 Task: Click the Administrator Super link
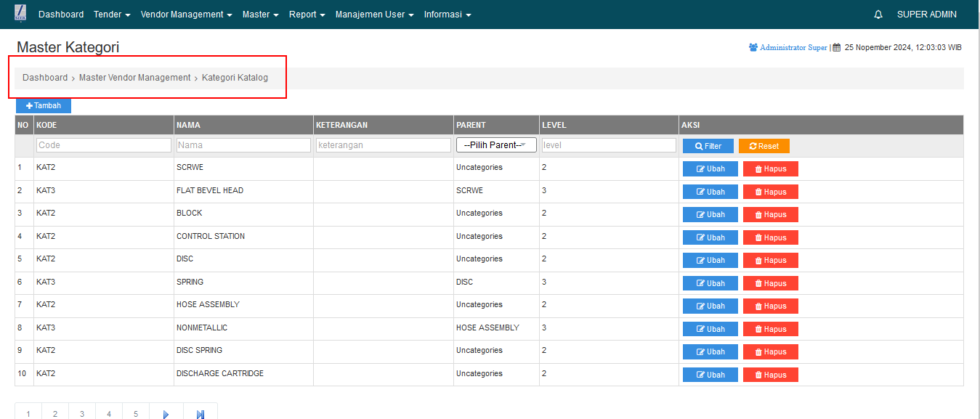[793, 47]
